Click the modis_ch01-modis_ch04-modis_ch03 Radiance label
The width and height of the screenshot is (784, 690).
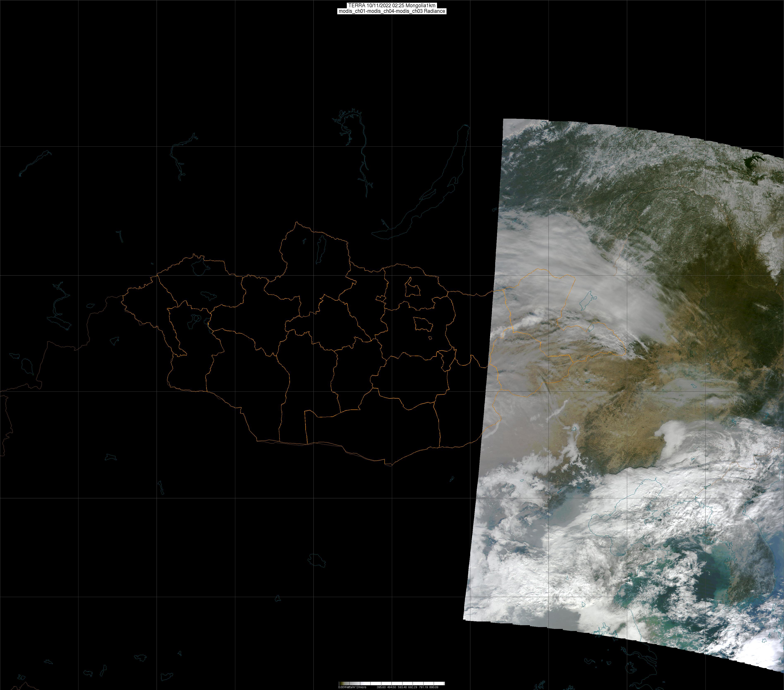[392, 11]
